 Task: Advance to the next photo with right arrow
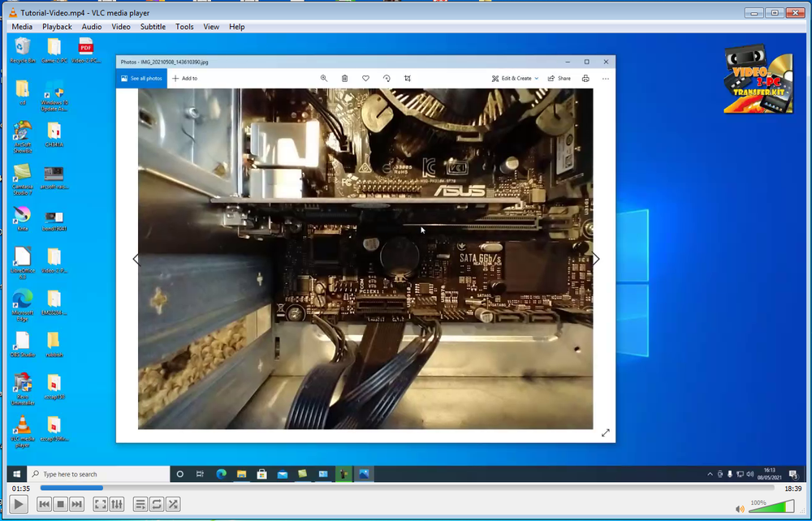[595, 259]
